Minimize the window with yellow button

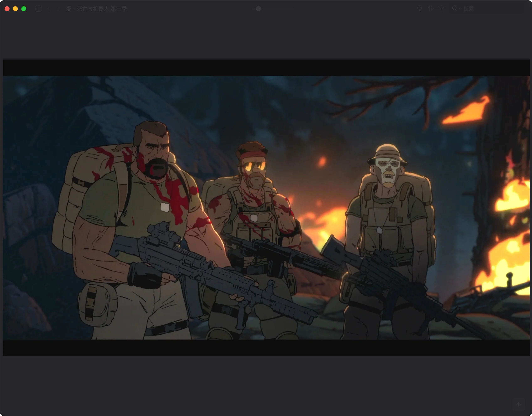pyautogui.click(x=15, y=9)
